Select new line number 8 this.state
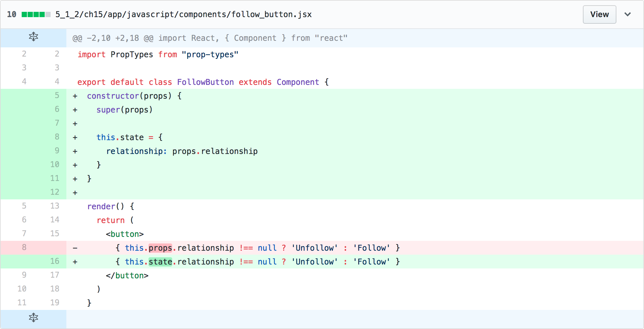Image resolution: width=644 pixels, height=329 pixels. (57, 137)
